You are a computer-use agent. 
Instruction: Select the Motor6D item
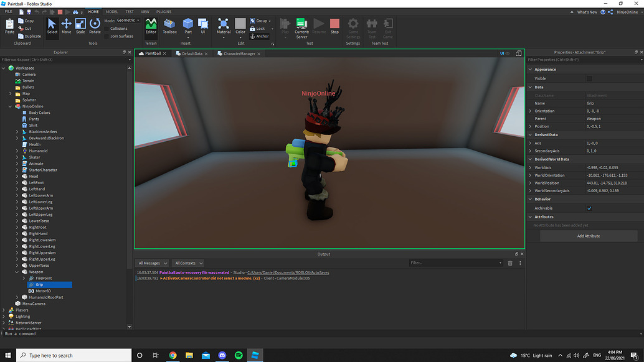tap(43, 291)
